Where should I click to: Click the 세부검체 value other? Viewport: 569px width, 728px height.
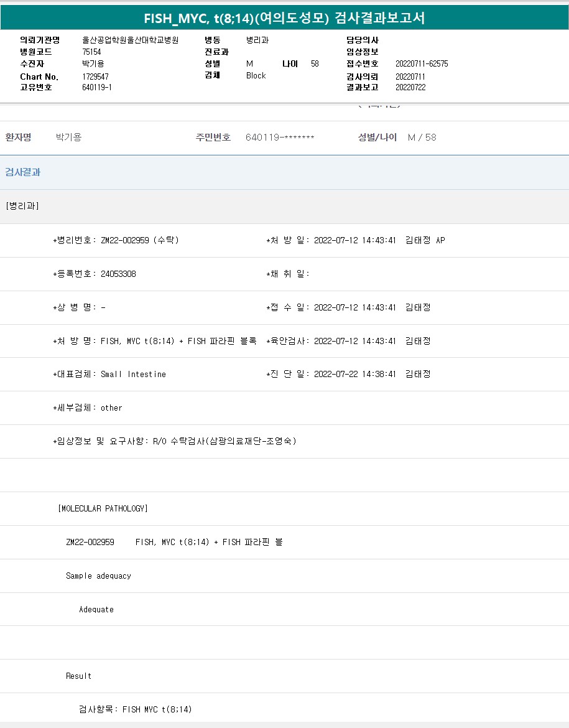click(111, 408)
